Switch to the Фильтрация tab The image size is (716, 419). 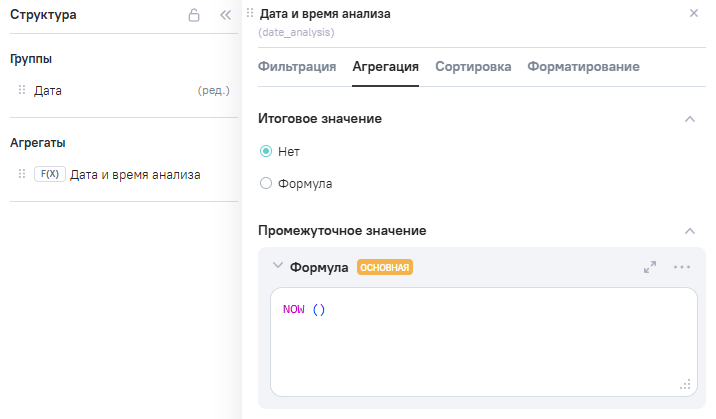(297, 67)
